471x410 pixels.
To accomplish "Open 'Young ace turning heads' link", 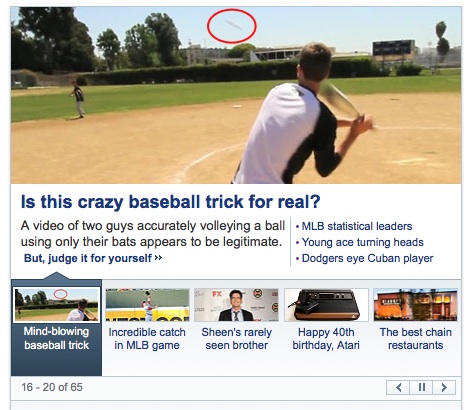I will pos(362,242).
